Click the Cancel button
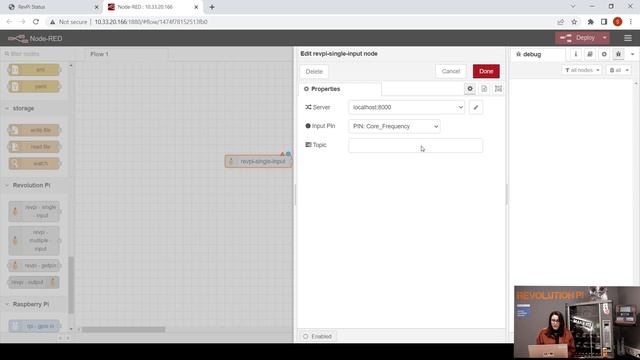Screen dimensions: 640x360 click(x=451, y=71)
